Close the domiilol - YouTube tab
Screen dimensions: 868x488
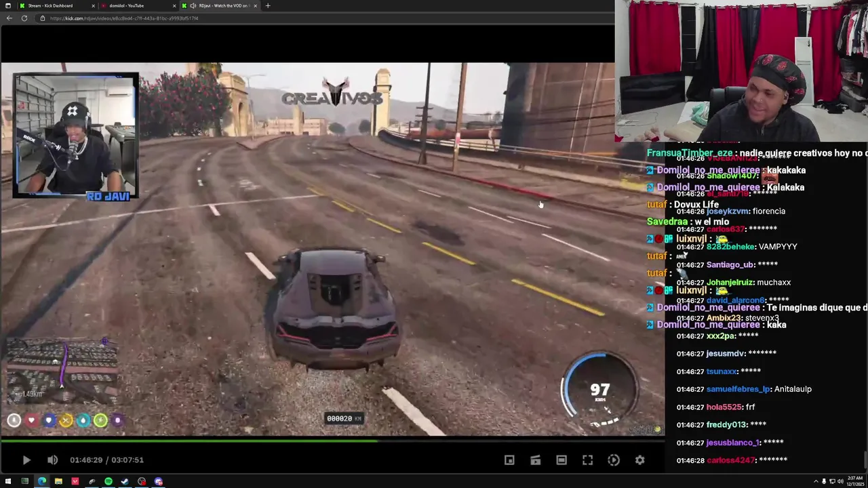(174, 5)
